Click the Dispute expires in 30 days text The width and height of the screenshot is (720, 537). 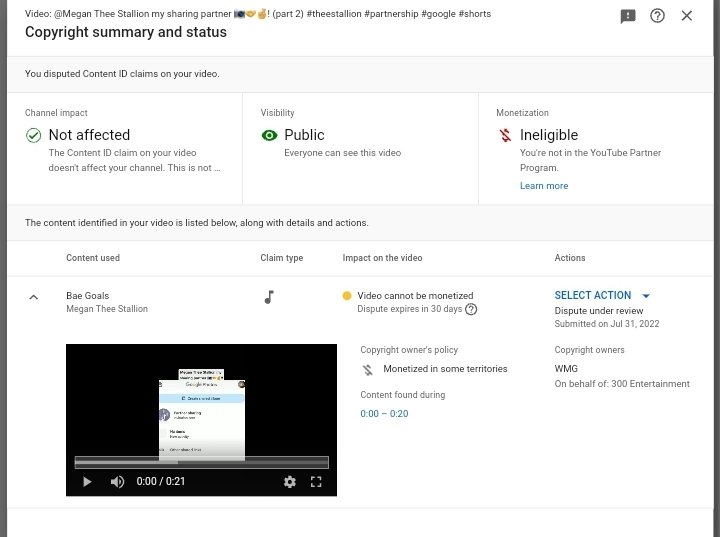pyautogui.click(x=410, y=309)
